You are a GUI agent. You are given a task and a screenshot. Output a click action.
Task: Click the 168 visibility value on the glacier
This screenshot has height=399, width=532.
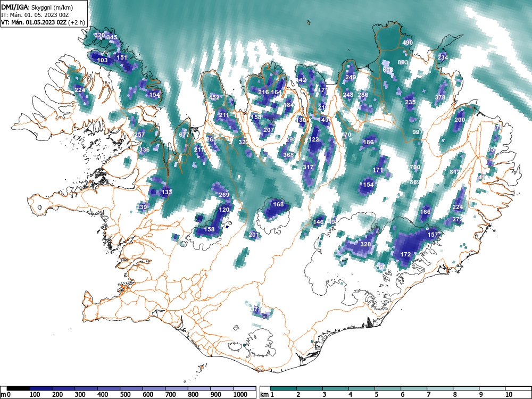pyautogui.click(x=278, y=204)
